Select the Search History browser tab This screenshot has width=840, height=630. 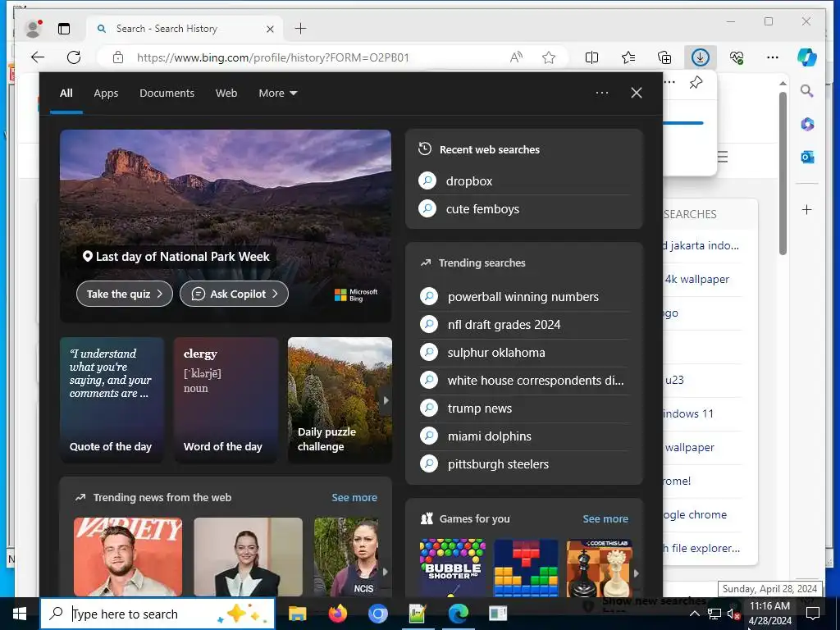click(x=185, y=29)
